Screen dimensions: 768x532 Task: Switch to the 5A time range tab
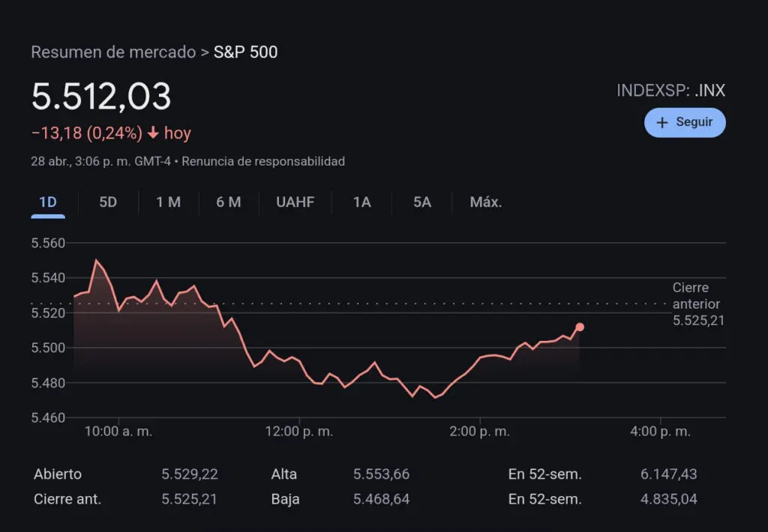pyautogui.click(x=422, y=202)
